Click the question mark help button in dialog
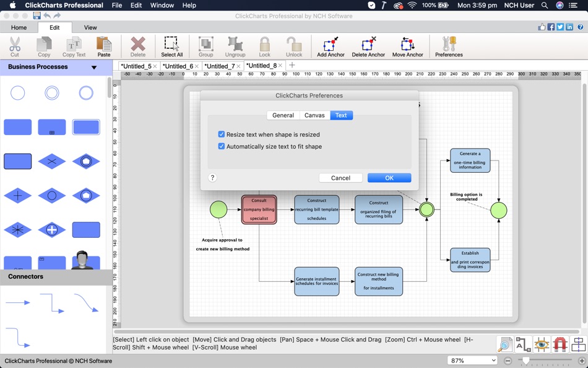The width and height of the screenshot is (588, 368). [212, 178]
